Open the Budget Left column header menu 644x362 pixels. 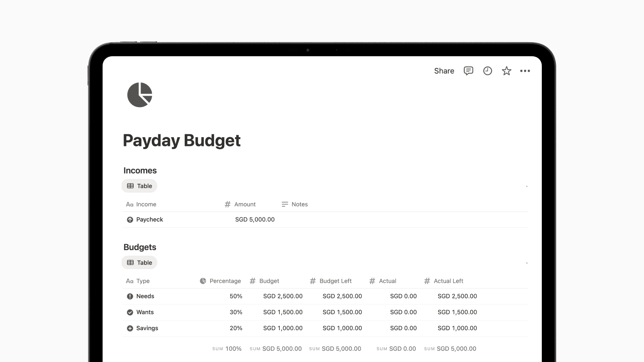pos(330,281)
